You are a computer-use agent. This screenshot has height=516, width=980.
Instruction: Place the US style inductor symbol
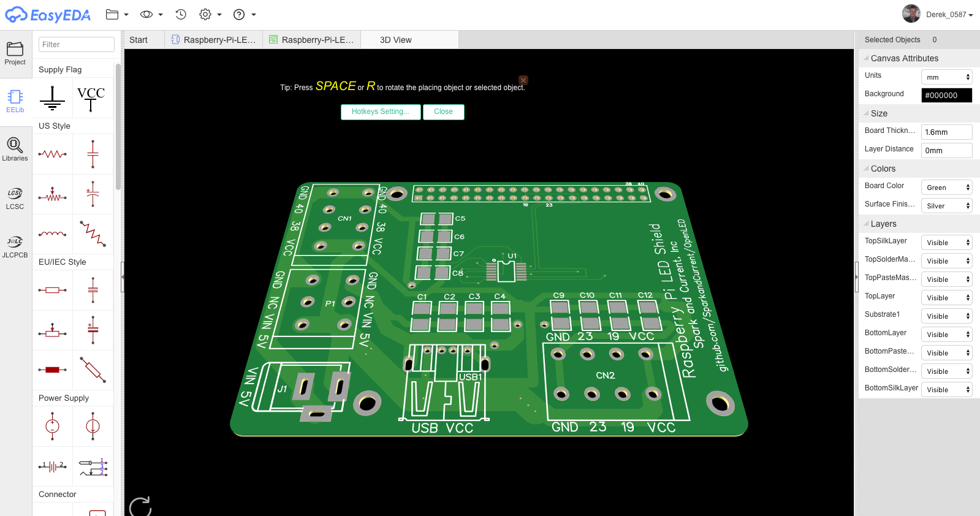point(52,234)
